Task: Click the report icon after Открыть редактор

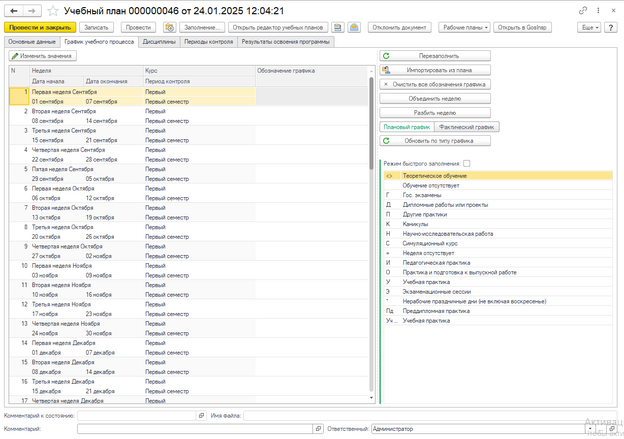Action: click(339, 27)
